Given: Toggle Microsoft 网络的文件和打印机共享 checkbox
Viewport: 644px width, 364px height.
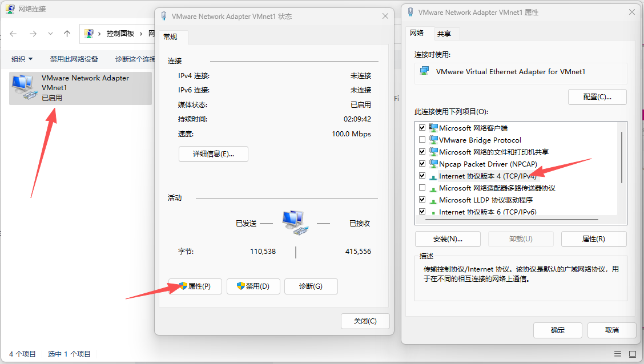Looking at the screenshot, I should click(x=422, y=151).
